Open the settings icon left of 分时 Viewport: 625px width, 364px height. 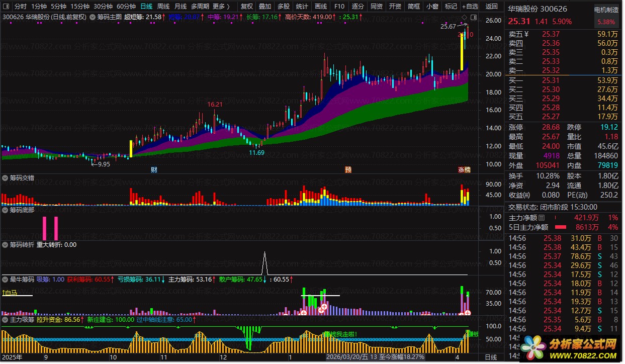click(x=6, y=7)
